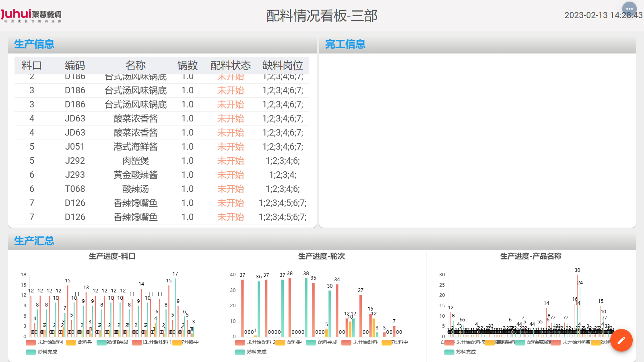Click the 缺料岗位 column header
Image resolution: width=644 pixels, height=362 pixels.
point(283,66)
